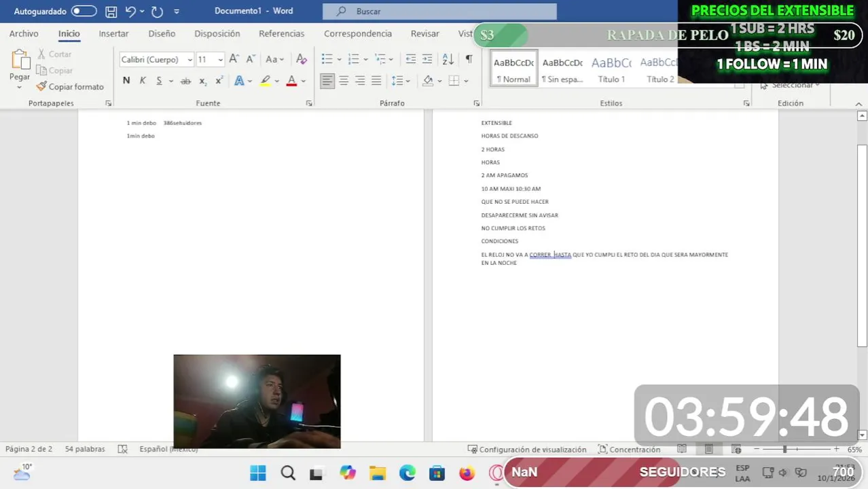
Task: Enable Concentración focus mode
Action: click(628, 449)
